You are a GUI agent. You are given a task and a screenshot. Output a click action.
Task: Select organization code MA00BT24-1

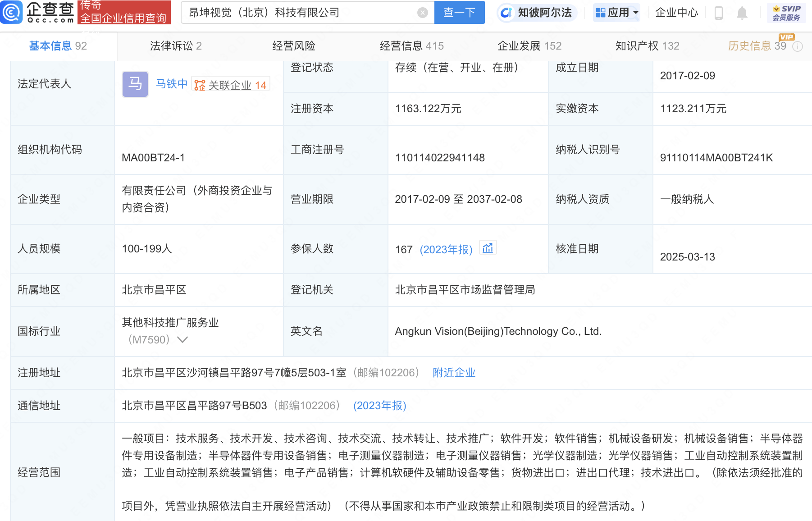(x=153, y=158)
